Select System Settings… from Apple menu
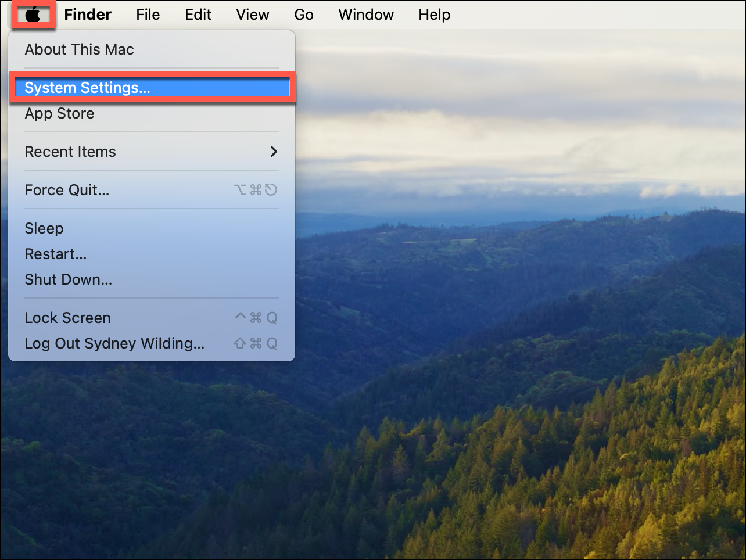This screenshot has height=560, width=746. pyautogui.click(x=152, y=88)
